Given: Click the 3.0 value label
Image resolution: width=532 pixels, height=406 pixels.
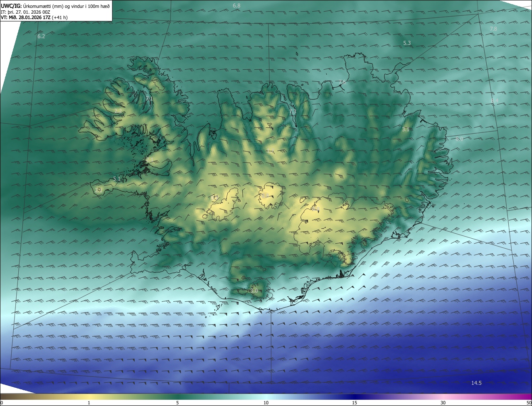Looking at the screenshot, I should click(x=254, y=291).
